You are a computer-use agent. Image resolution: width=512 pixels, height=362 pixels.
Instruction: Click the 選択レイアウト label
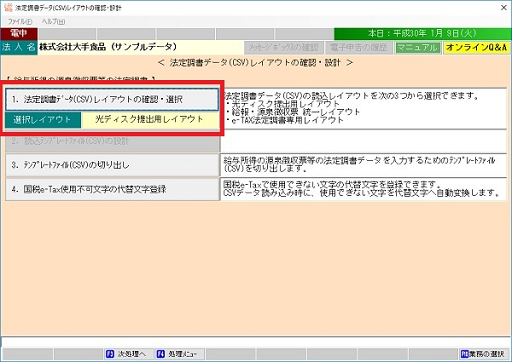(x=43, y=120)
